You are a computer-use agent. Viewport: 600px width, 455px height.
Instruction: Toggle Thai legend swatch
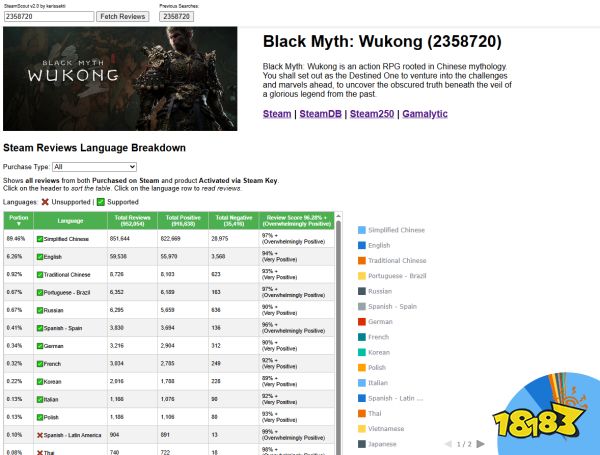tap(362, 414)
